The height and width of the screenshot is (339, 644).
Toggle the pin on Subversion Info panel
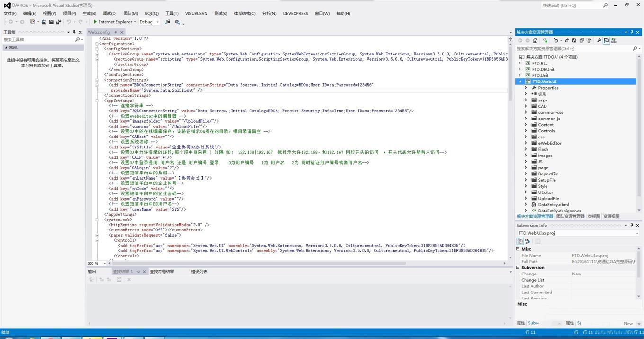[631, 225]
